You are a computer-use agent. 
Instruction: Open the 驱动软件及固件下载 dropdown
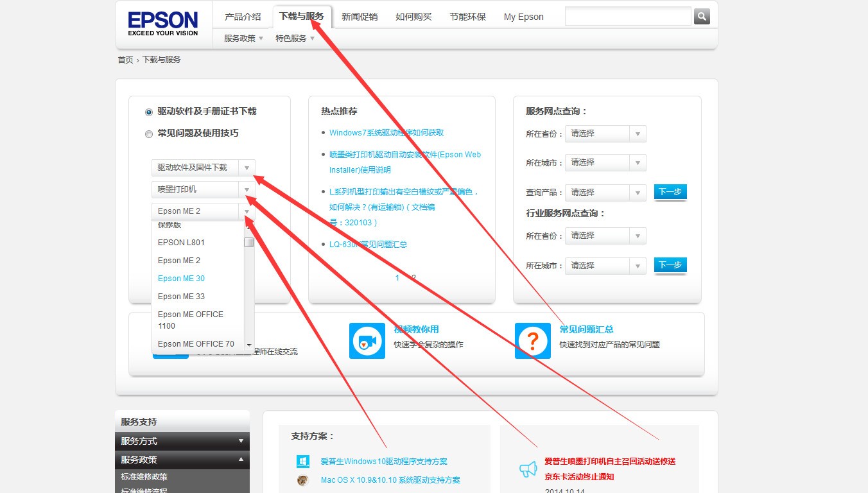tap(204, 168)
